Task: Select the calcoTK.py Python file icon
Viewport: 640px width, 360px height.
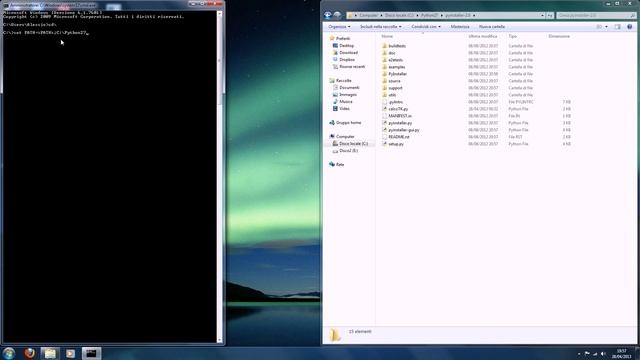Action: [384, 109]
